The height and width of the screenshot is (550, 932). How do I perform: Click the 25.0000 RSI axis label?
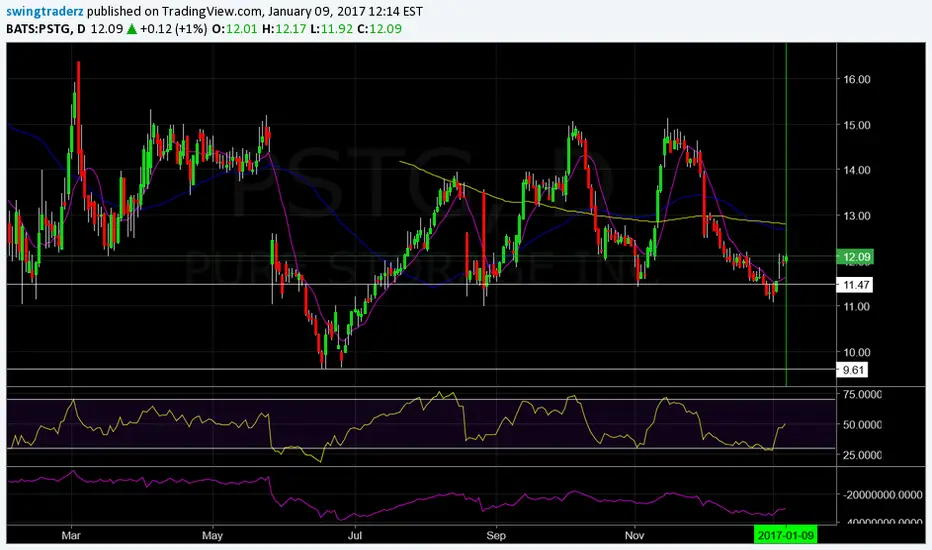(862, 455)
